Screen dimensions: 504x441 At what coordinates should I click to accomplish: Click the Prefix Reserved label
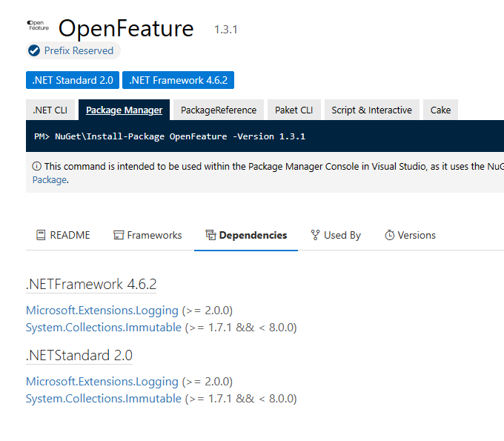click(x=79, y=51)
